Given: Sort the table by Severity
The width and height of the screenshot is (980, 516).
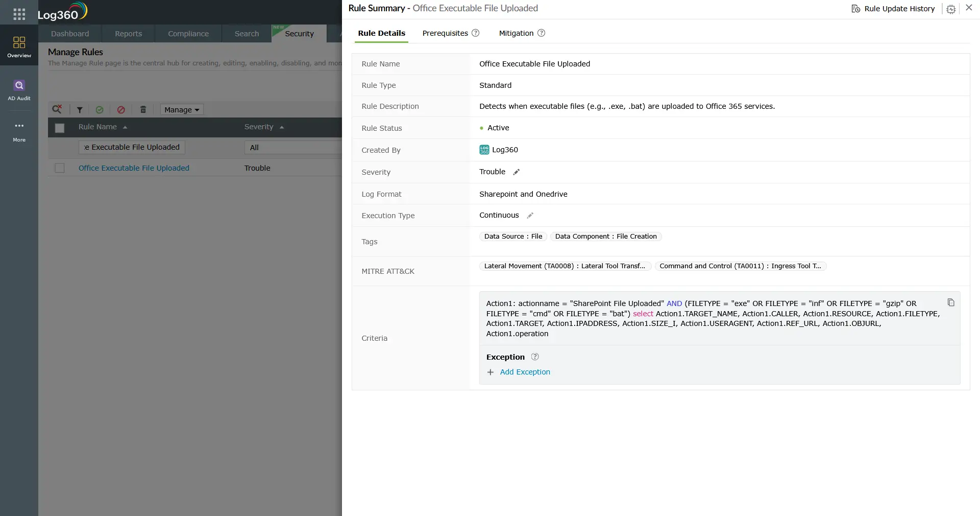Looking at the screenshot, I should 264,127.
